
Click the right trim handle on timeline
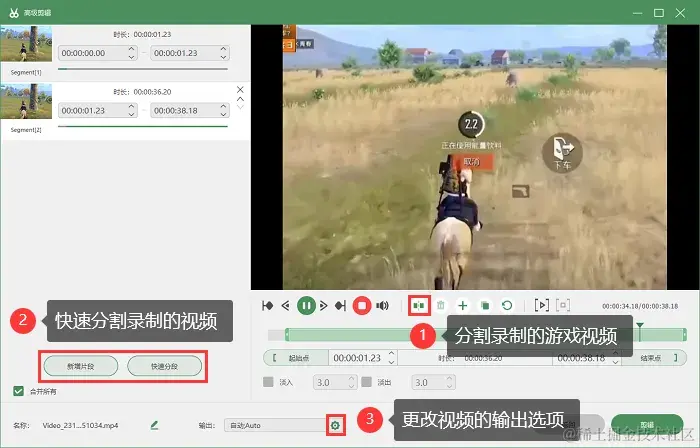point(684,335)
